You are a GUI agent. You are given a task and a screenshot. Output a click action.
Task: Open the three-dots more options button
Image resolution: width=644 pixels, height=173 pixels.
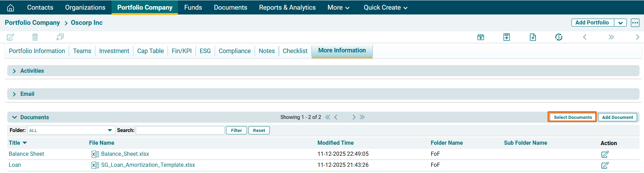(635, 23)
